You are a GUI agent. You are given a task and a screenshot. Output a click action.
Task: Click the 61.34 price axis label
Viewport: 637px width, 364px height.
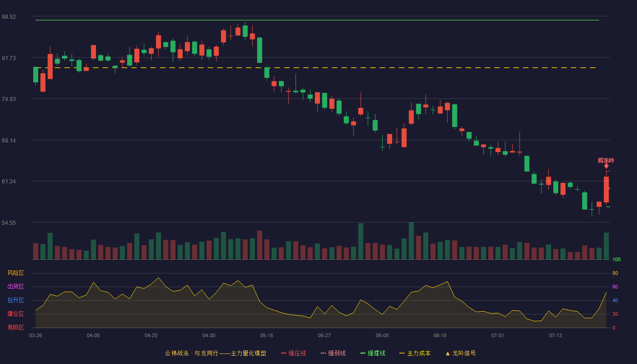click(x=9, y=182)
